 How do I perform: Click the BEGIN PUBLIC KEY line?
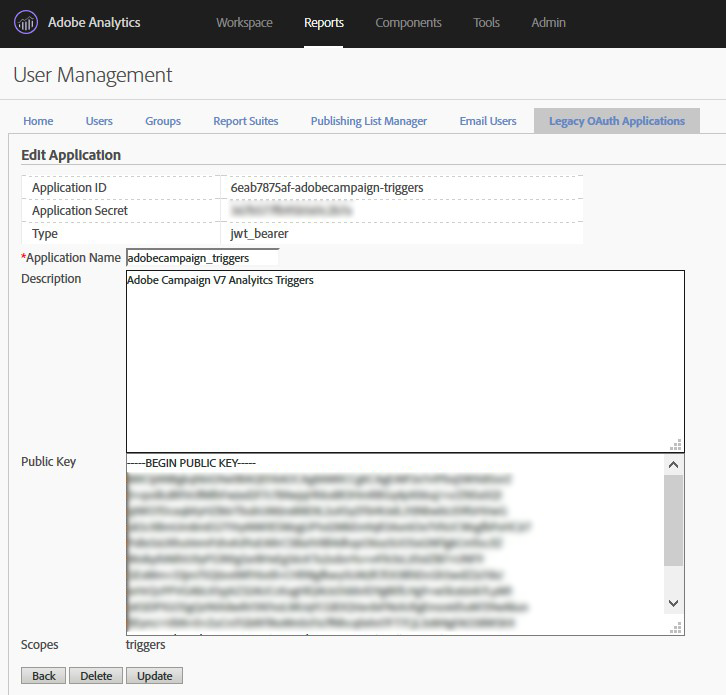click(191, 463)
